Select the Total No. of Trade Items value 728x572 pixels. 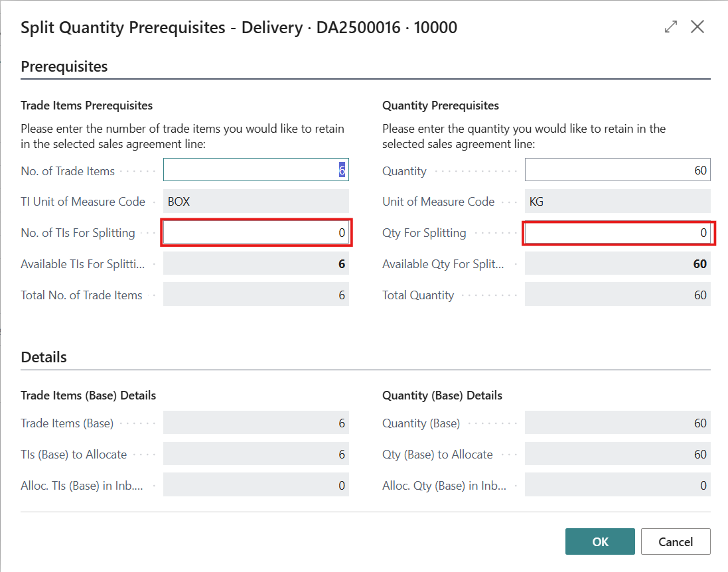pyautogui.click(x=255, y=295)
